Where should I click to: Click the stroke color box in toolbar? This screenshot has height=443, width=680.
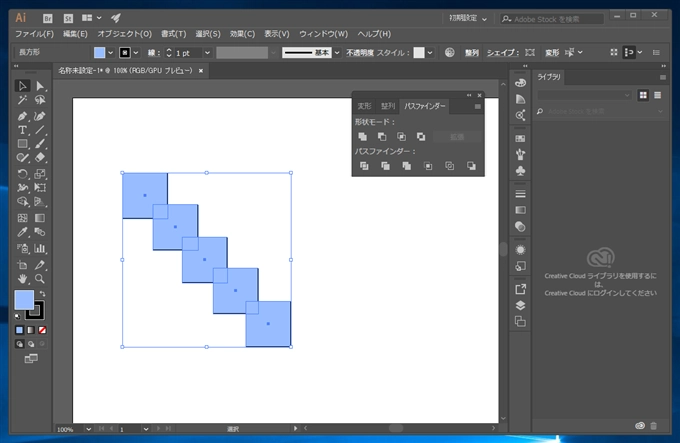pos(35,310)
